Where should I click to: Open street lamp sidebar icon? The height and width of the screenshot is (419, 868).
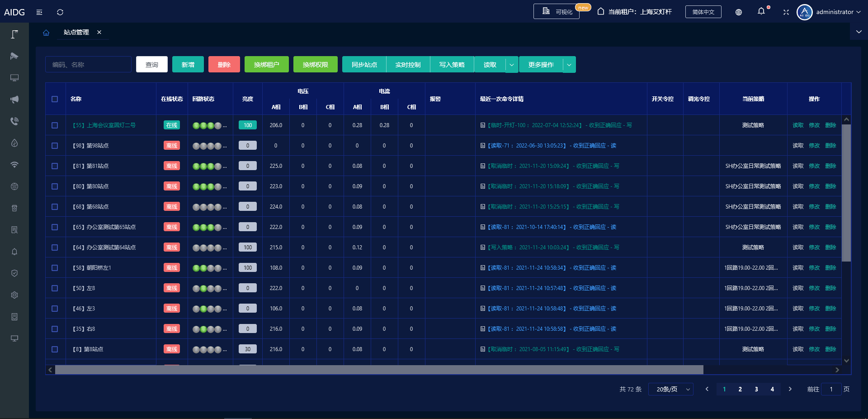[x=14, y=34]
